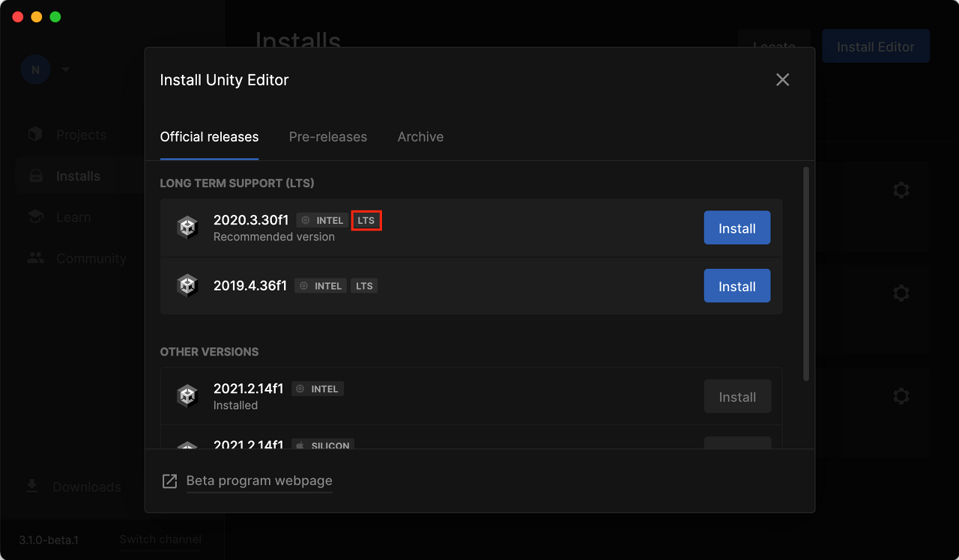Image resolution: width=959 pixels, height=560 pixels.
Task: Click the INTEL chip badge on 2019.4.36f1
Action: (321, 286)
